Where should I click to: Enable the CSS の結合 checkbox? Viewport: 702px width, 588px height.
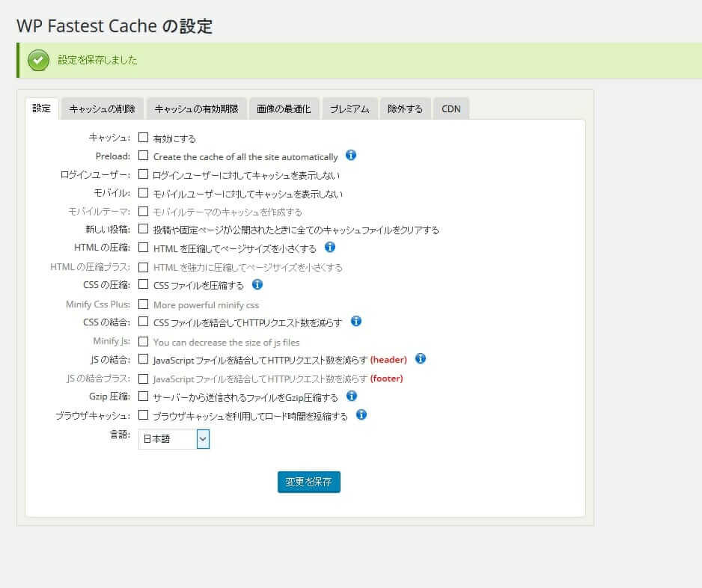[x=143, y=321]
